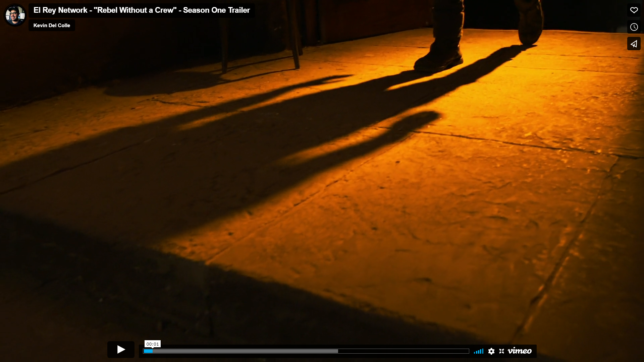Open the Share paper-plane icon
The image size is (644, 362).
634,44
